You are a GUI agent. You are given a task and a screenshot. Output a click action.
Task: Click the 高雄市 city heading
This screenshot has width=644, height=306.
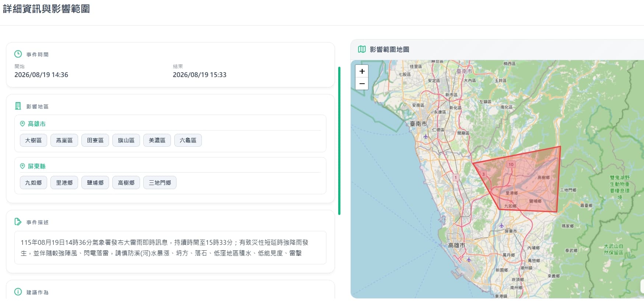pyautogui.click(x=37, y=124)
